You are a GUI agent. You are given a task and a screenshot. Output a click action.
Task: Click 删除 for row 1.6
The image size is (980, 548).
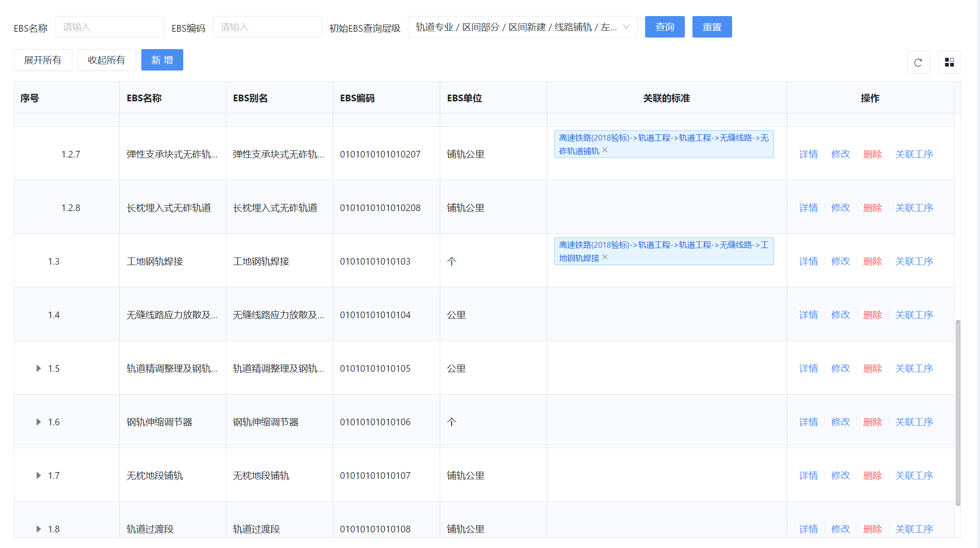tap(873, 422)
